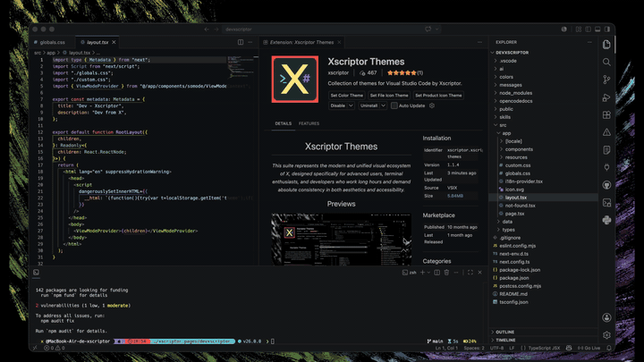Screen dimensions: 644x362
Task: Open extension auto update settings gear
Action: click(x=432, y=105)
